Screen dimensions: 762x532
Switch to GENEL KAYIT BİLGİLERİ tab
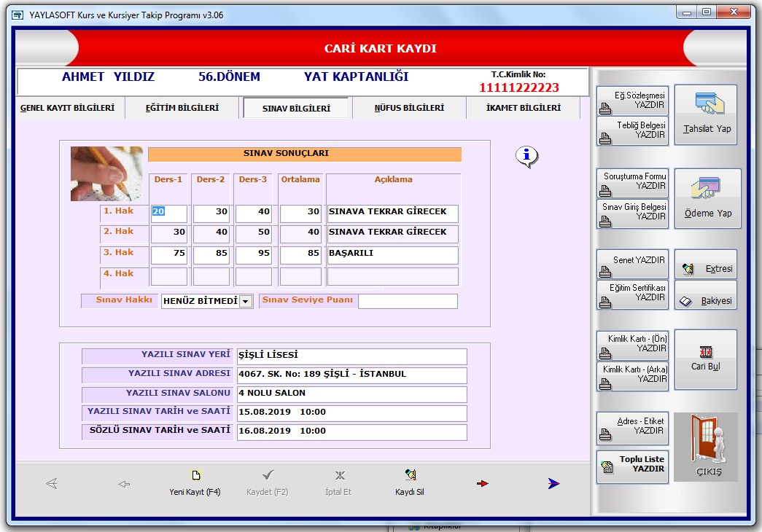coord(68,108)
